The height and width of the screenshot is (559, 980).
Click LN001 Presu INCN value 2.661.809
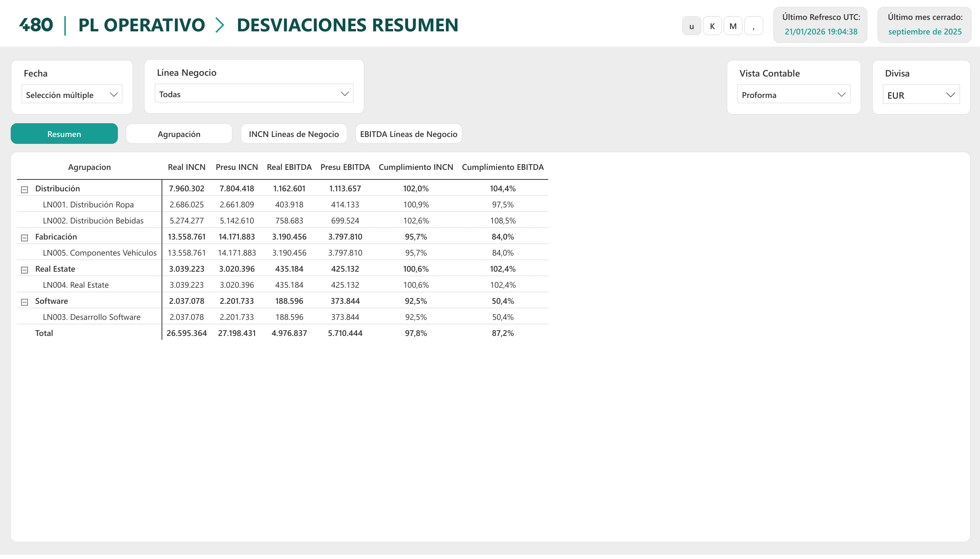click(x=237, y=205)
